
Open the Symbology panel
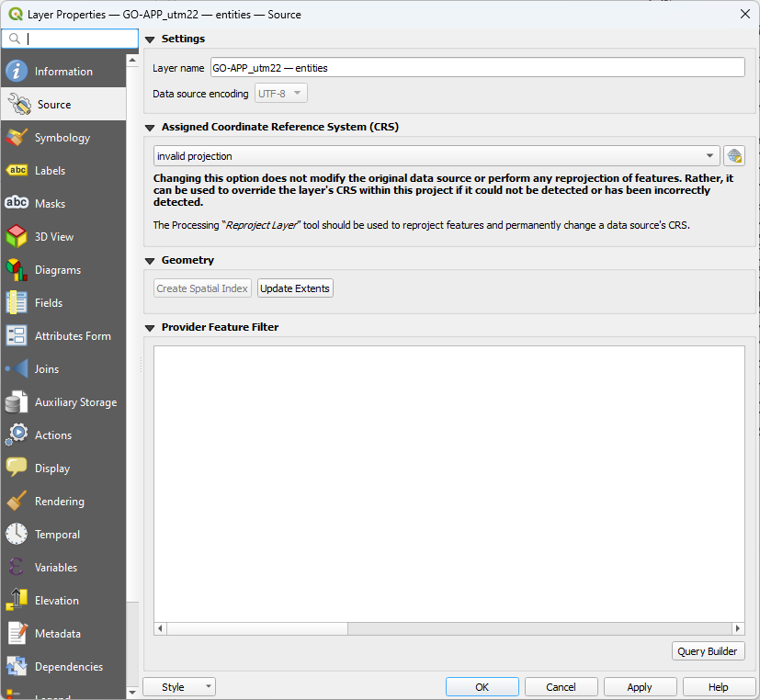pyautogui.click(x=63, y=137)
